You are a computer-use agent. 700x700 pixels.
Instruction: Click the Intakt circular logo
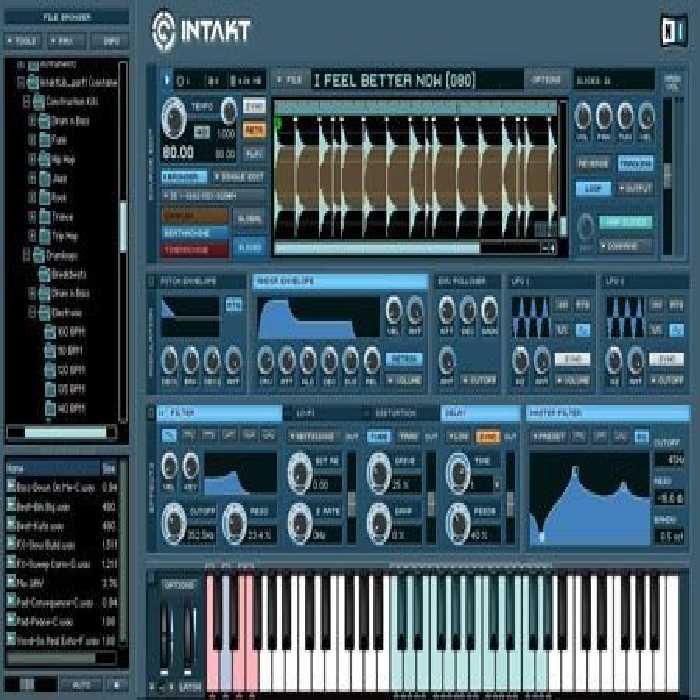(x=163, y=30)
